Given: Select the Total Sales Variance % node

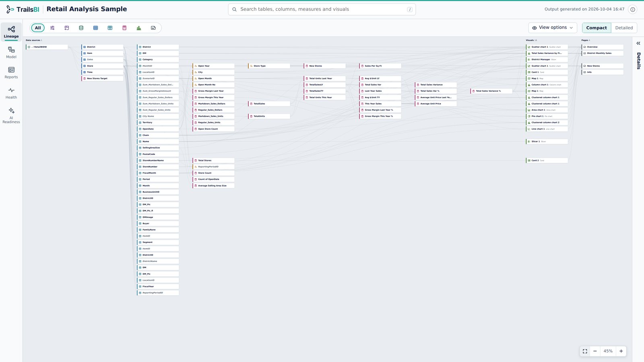Looking at the screenshot, I should point(491,91).
